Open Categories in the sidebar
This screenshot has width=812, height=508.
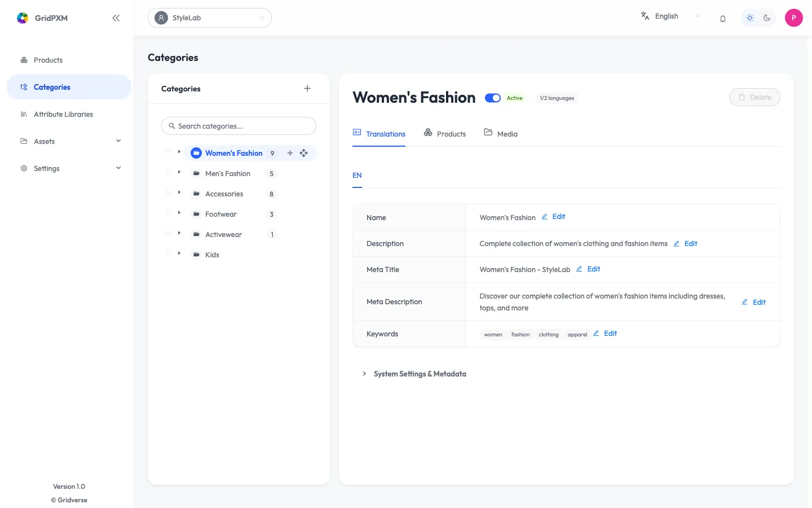(x=69, y=87)
